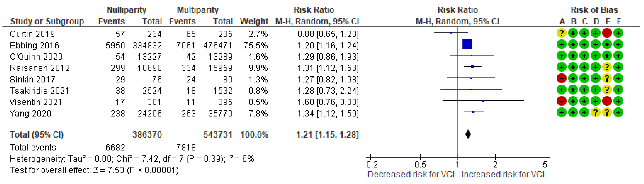Select the Visentin 2021 study label
644x184 pixels.
click(36, 102)
